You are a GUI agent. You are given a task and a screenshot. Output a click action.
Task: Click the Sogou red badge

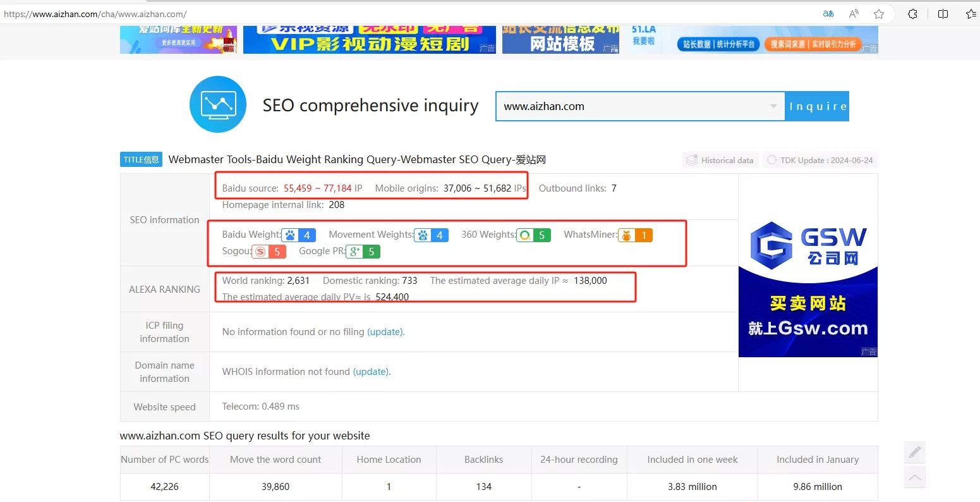(269, 252)
